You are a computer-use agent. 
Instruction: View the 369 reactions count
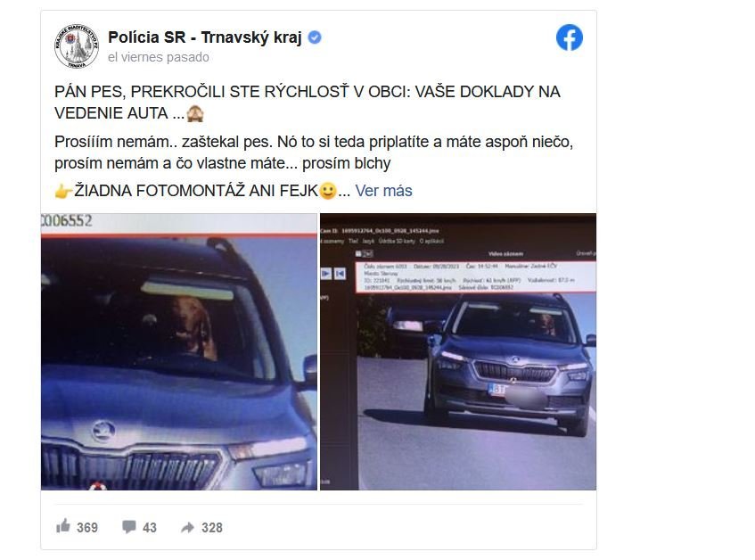point(87,528)
